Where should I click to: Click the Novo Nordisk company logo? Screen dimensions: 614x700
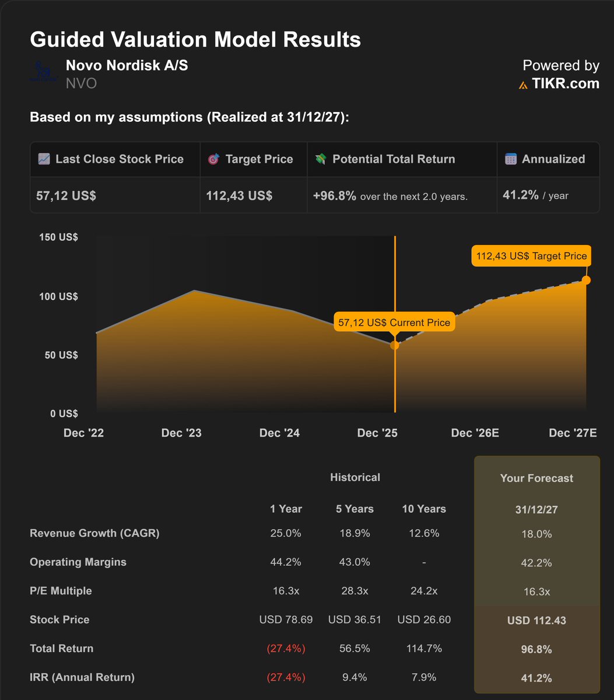[44, 72]
